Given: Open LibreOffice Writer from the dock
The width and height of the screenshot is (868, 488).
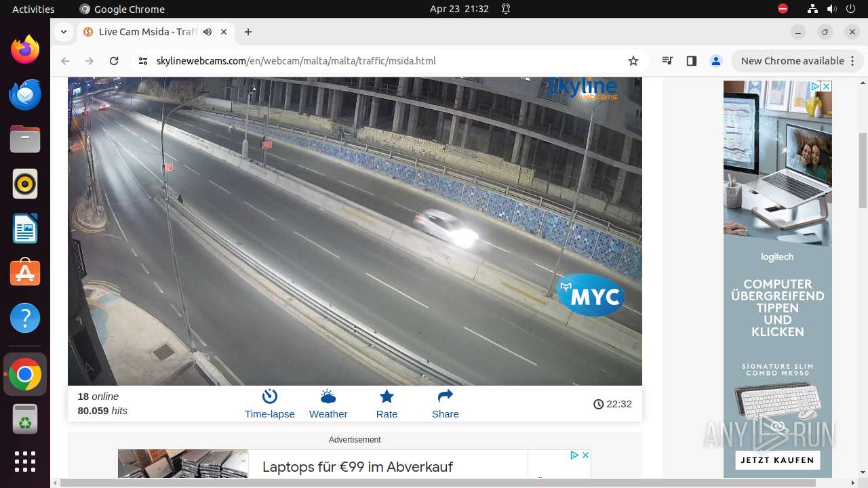Looking at the screenshot, I should [25, 228].
